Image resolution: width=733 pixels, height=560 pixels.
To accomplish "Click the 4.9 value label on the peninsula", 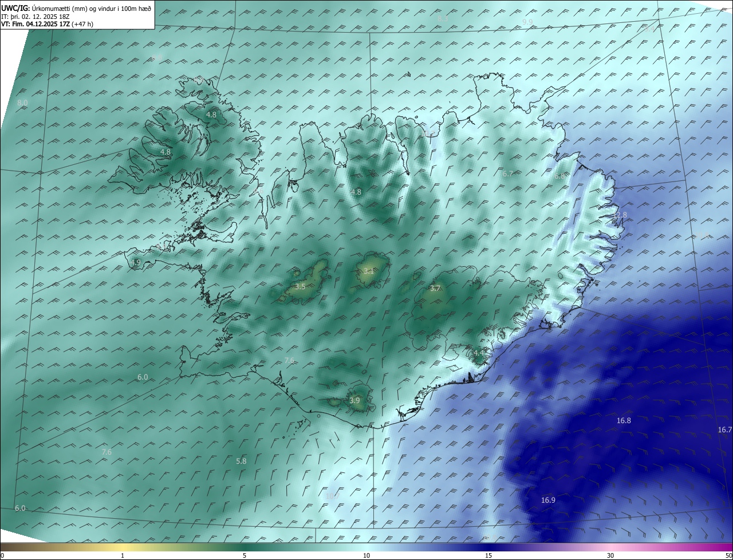I will pyautogui.click(x=136, y=263).
